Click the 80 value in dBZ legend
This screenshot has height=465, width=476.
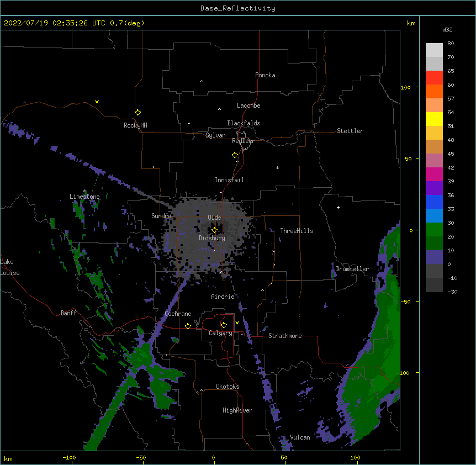point(451,44)
